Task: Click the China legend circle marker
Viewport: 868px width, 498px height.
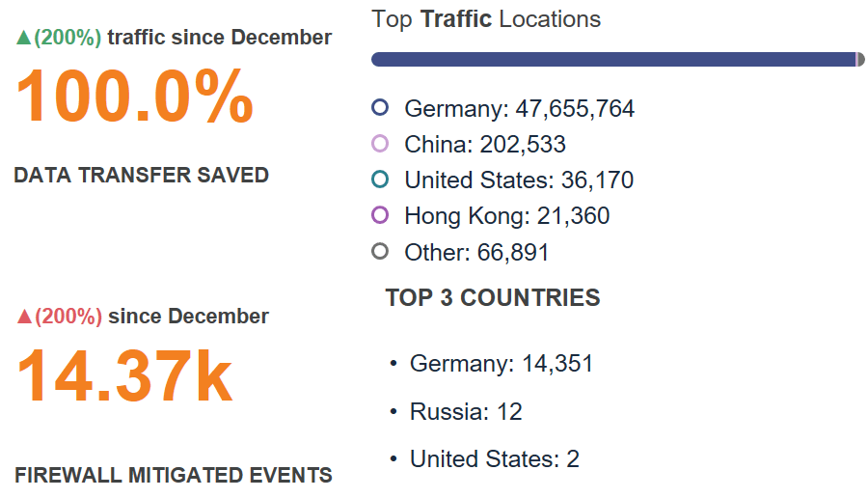Action: (x=380, y=144)
